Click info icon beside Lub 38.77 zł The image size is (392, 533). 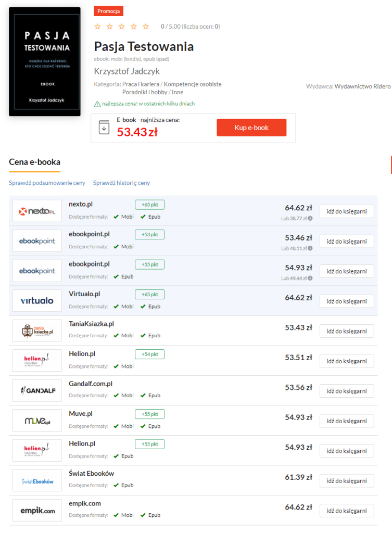(x=310, y=219)
